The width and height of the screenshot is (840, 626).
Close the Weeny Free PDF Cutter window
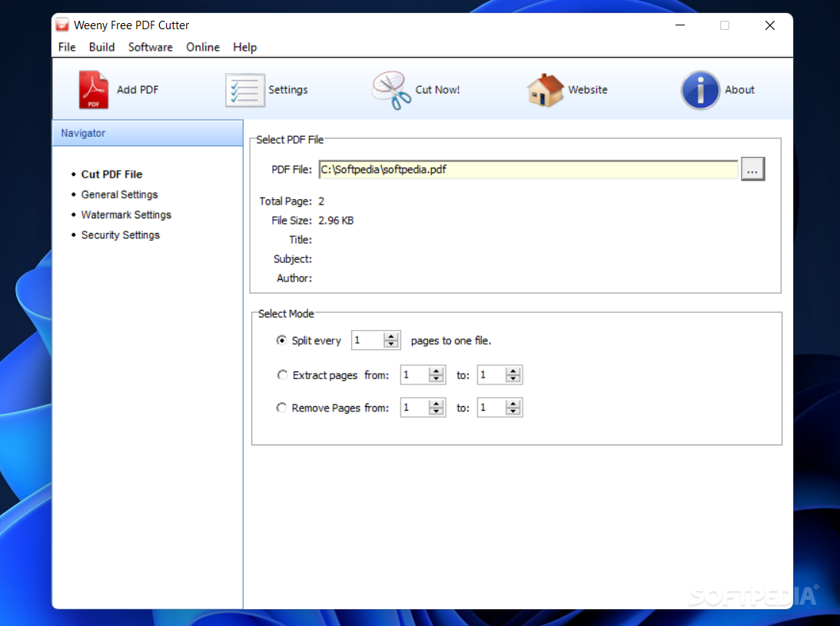770,25
